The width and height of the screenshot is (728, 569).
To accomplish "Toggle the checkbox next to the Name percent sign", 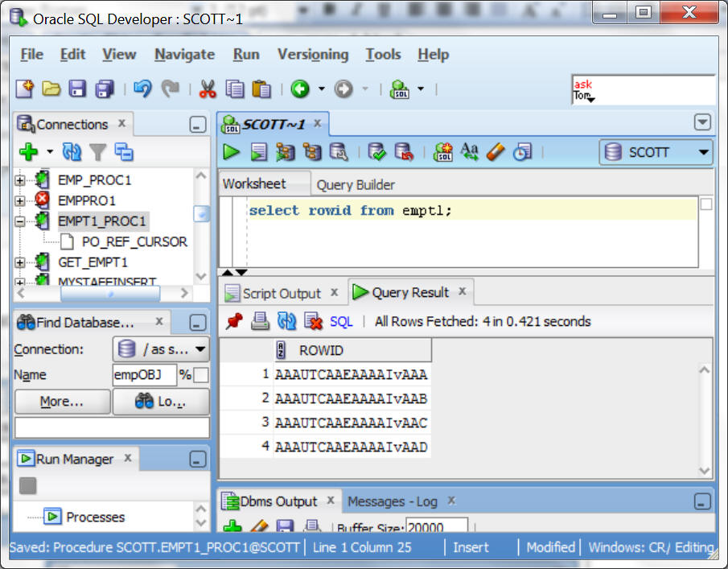I will (x=200, y=375).
